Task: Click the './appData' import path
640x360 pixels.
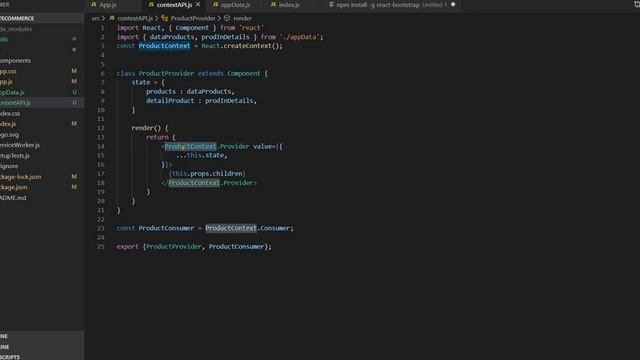Action: (x=299, y=37)
